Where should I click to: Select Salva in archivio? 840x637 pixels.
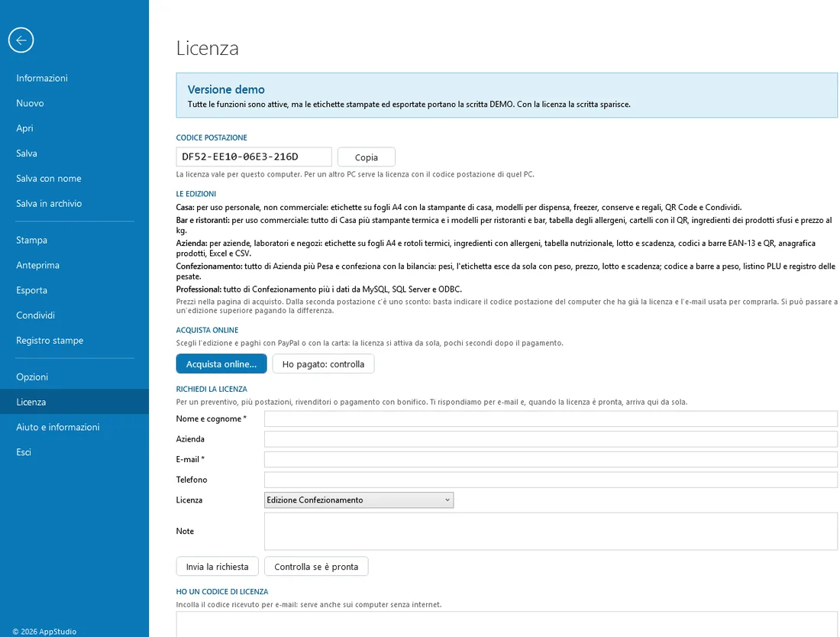click(75, 204)
